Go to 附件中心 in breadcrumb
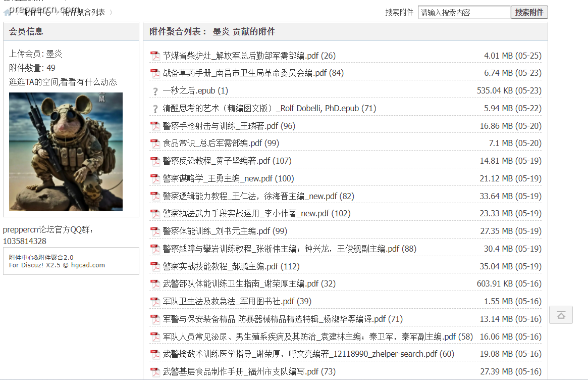Image resolution: width=588 pixels, height=380 pixels. (37, 13)
